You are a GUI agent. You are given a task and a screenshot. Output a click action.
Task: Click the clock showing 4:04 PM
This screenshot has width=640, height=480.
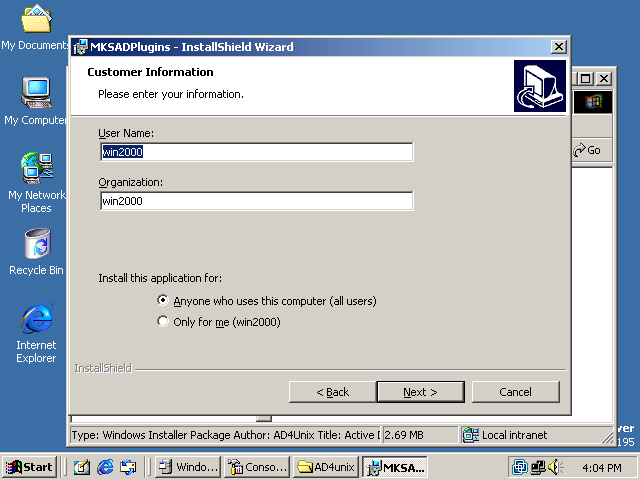[602, 468]
